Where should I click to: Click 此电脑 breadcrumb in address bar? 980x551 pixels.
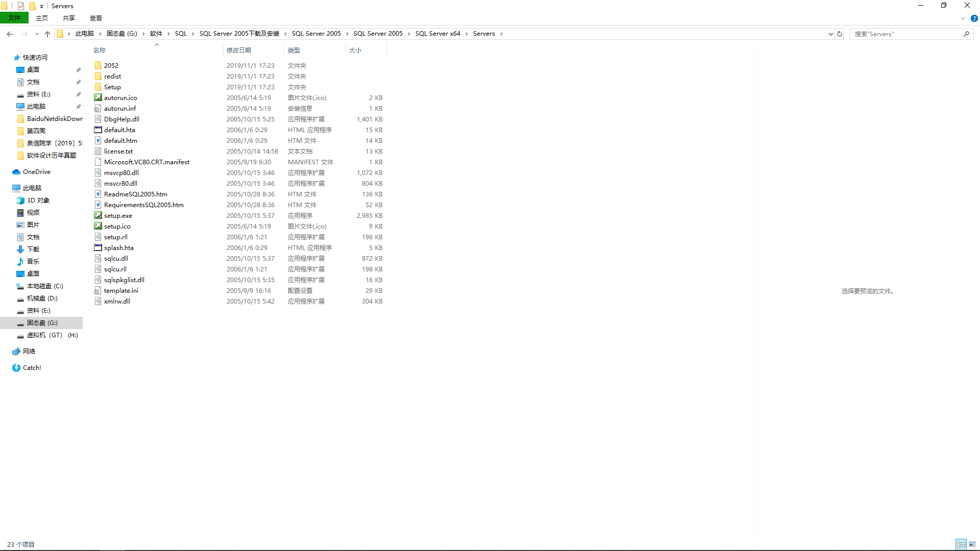(85, 34)
